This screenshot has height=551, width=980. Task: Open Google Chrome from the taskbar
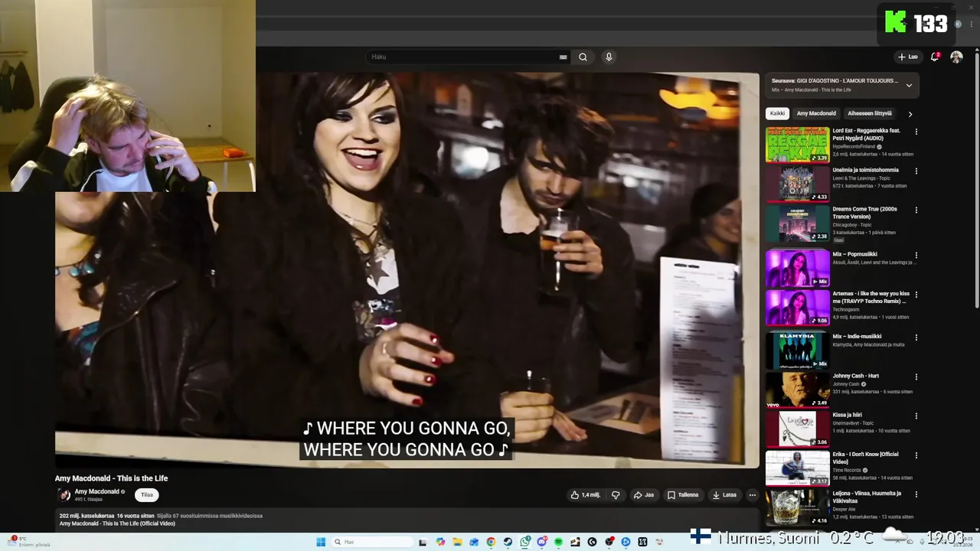coord(491,542)
